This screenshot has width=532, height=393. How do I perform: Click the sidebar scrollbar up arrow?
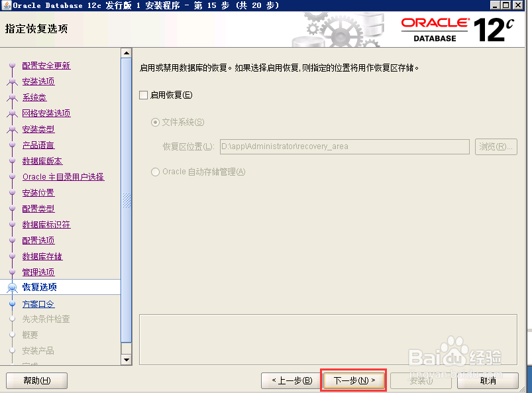point(126,52)
